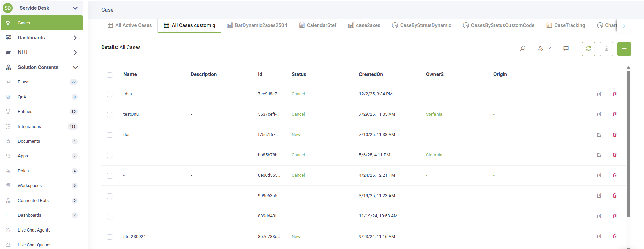Switch to the CalendarStef tab

point(317,25)
